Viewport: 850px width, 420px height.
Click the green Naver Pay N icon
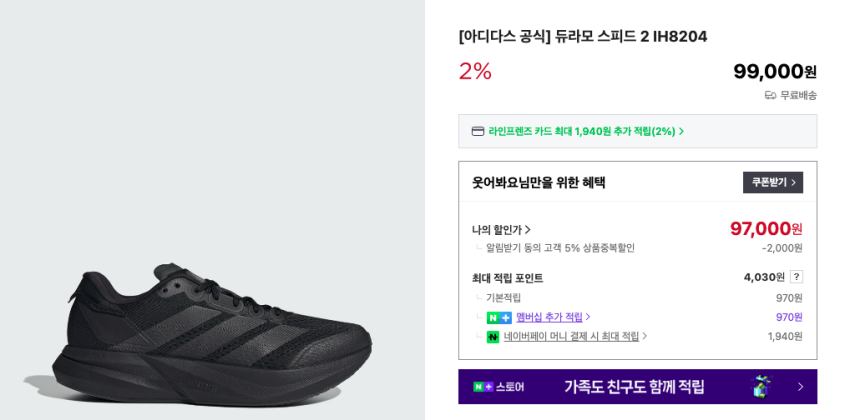(x=493, y=337)
